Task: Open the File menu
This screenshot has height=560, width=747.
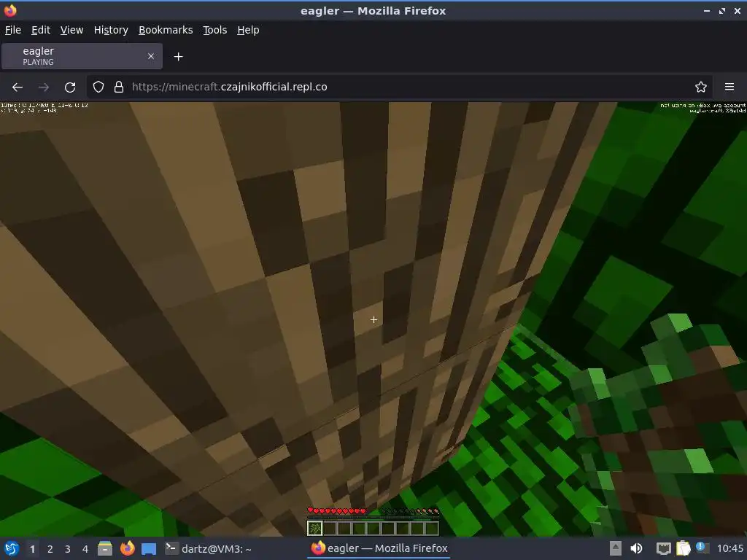Action: (13, 30)
